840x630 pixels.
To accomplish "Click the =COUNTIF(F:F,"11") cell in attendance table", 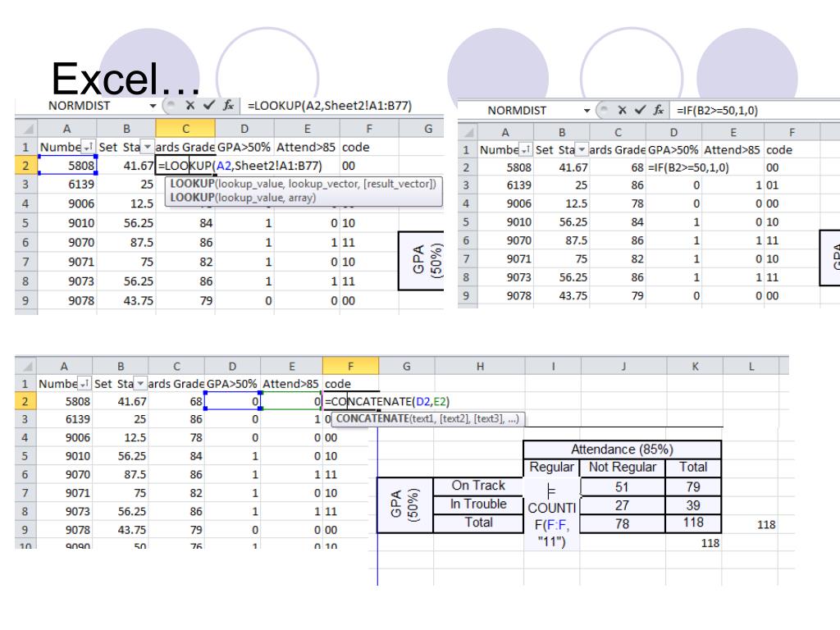I will pos(552,515).
